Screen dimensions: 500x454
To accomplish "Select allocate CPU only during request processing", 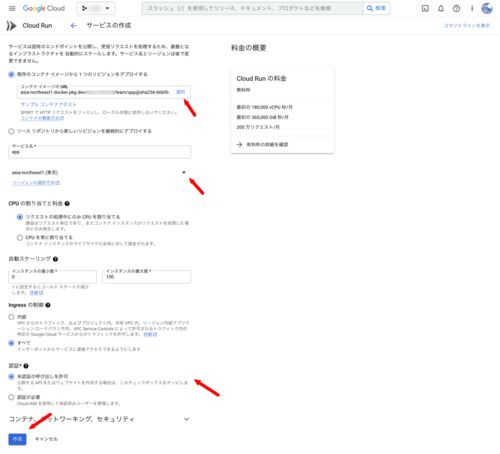I will 20,217.
